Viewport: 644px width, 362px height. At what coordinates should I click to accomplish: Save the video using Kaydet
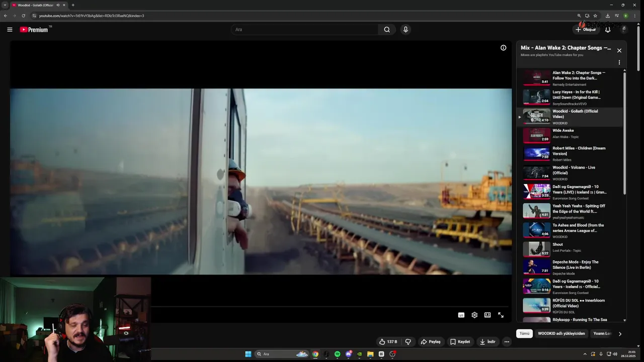coord(460,342)
